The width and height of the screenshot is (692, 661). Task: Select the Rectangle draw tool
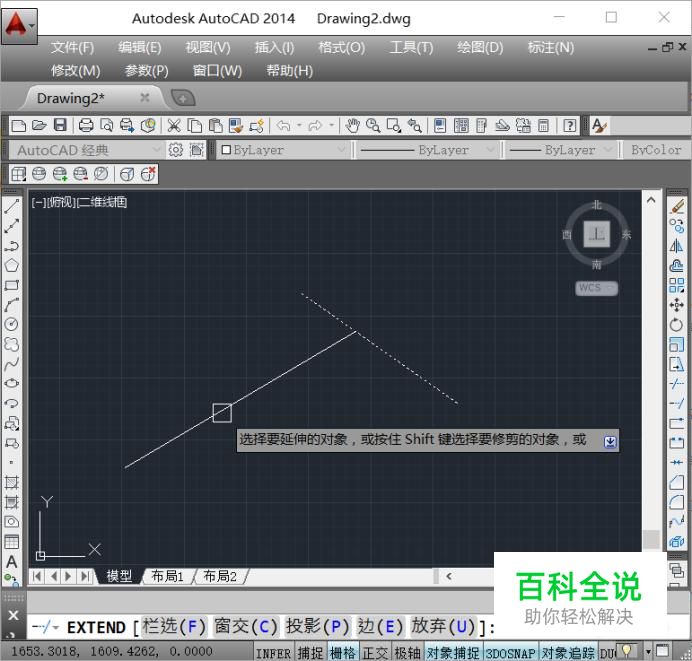click(11, 285)
